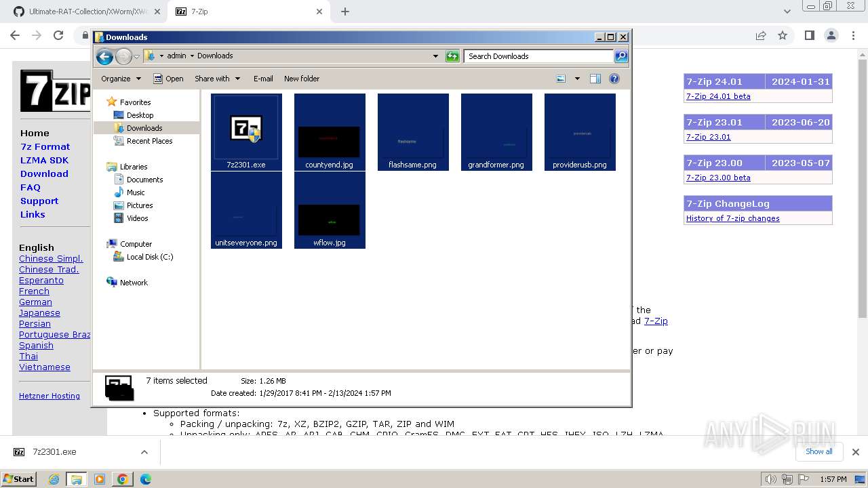
Task: Select providerusb.png file
Action: point(580,132)
